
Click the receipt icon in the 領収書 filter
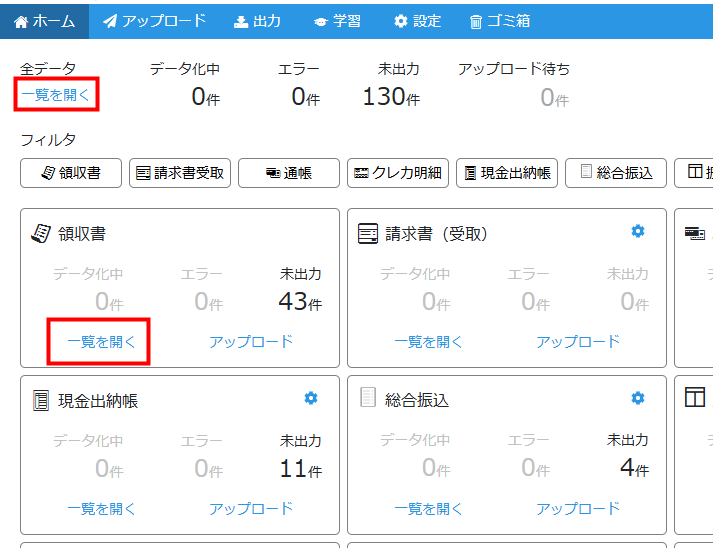click(x=48, y=173)
